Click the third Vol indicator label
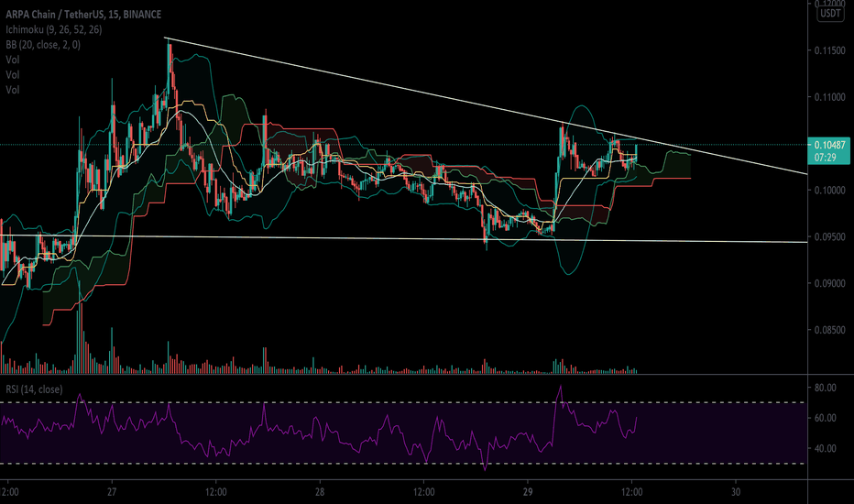Screen dimensions: 854x504 click(13, 90)
